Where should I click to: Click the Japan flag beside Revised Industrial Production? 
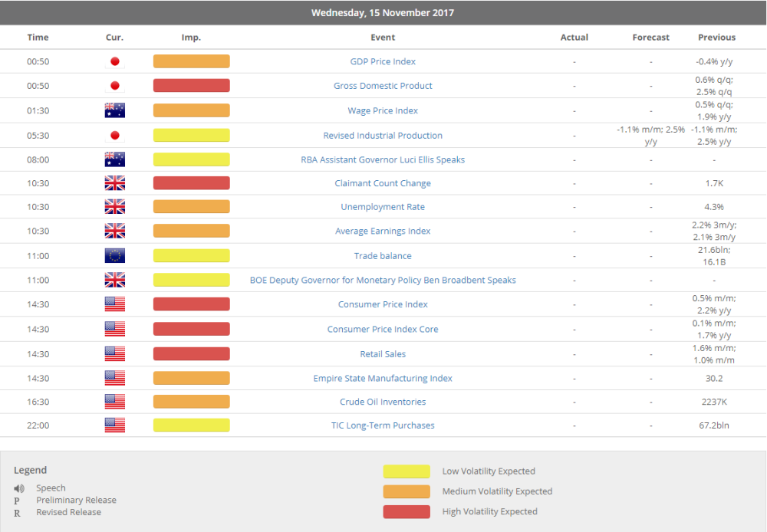point(114,134)
